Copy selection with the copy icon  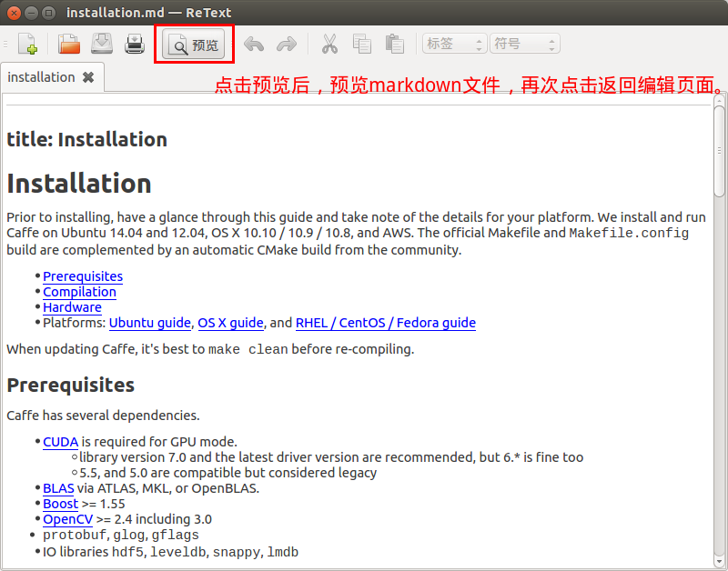[361, 44]
